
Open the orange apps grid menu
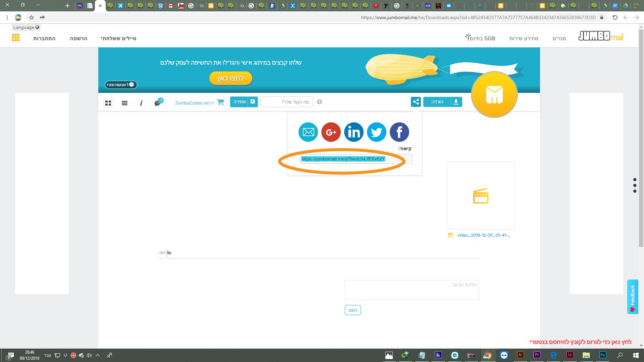coord(16,38)
